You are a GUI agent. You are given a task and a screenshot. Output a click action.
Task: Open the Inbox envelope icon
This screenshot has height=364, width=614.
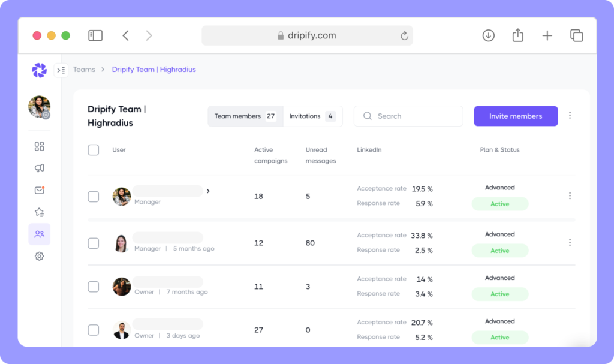[39, 191]
